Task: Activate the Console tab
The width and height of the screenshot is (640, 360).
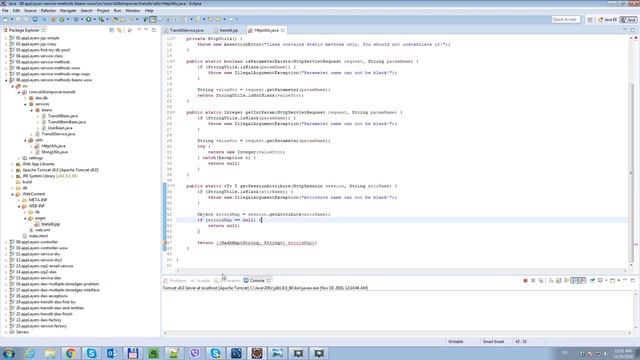Action: (x=257, y=280)
